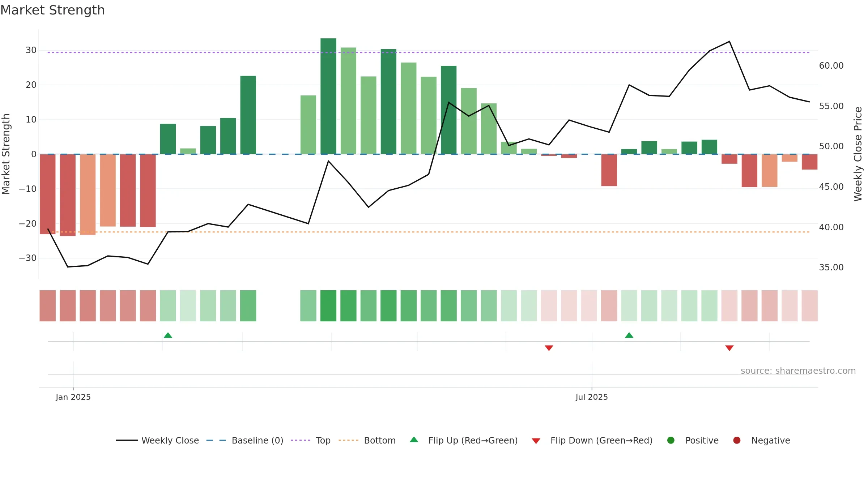Image resolution: width=868 pixels, height=488 pixels.
Task: Click the Jan 2025 axis label
Action: pyautogui.click(x=73, y=397)
